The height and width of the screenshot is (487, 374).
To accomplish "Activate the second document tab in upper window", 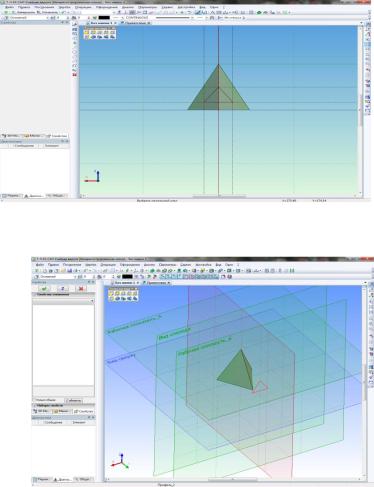I will [136, 23].
